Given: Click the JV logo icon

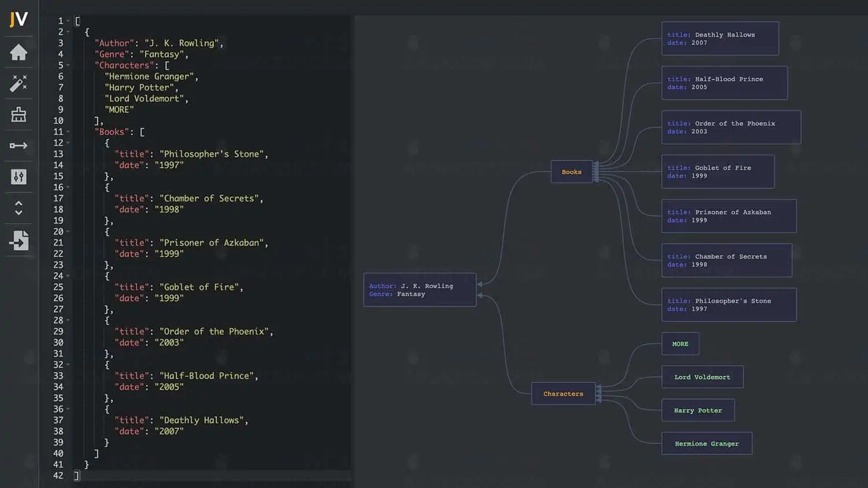Looking at the screenshot, I should tap(19, 20).
